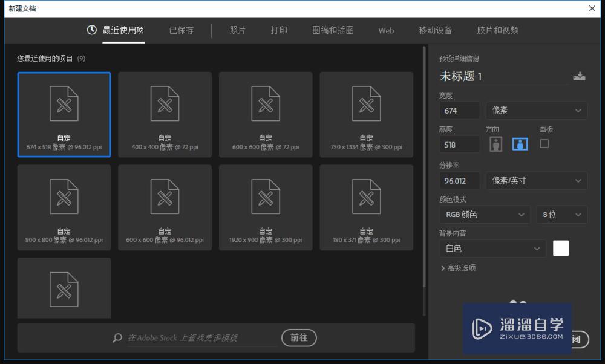Click the save document preset icon

click(579, 76)
